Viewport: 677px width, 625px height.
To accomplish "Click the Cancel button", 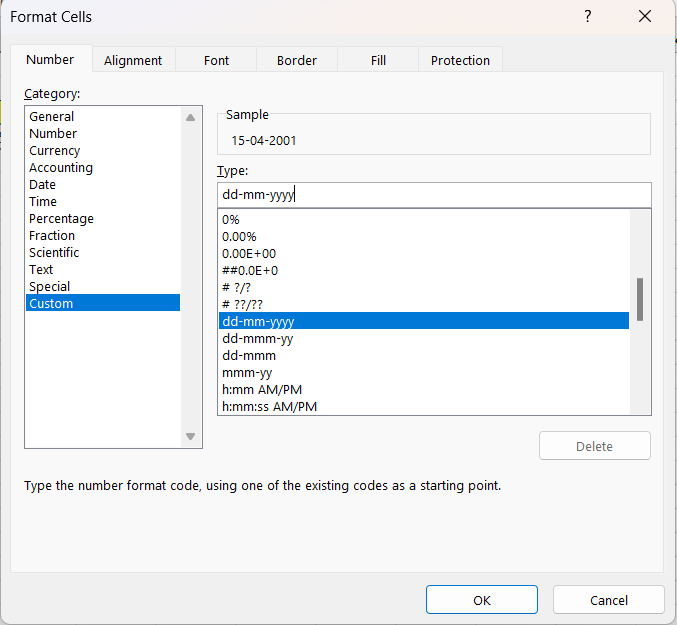I will tap(608, 600).
